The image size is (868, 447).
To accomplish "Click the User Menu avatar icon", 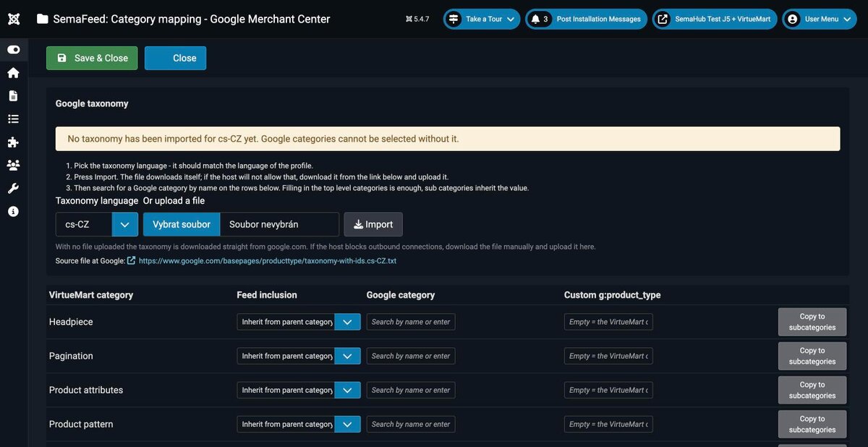I will point(792,19).
